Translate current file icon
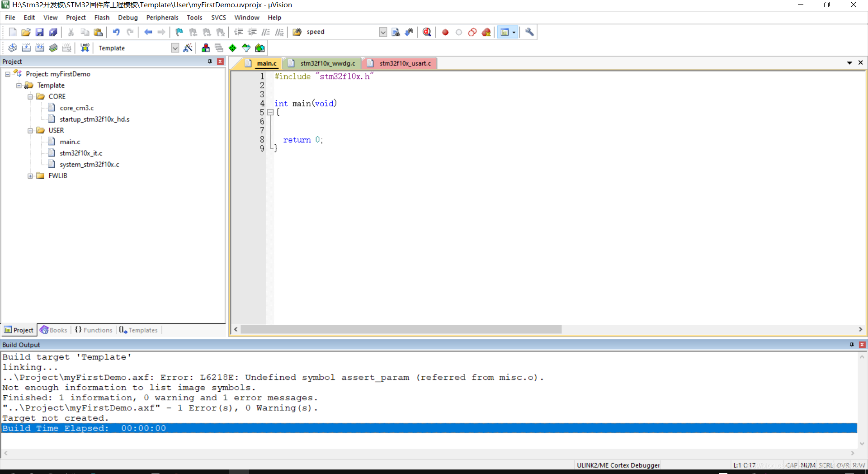The width and height of the screenshot is (868, 474). pos(13,48)
